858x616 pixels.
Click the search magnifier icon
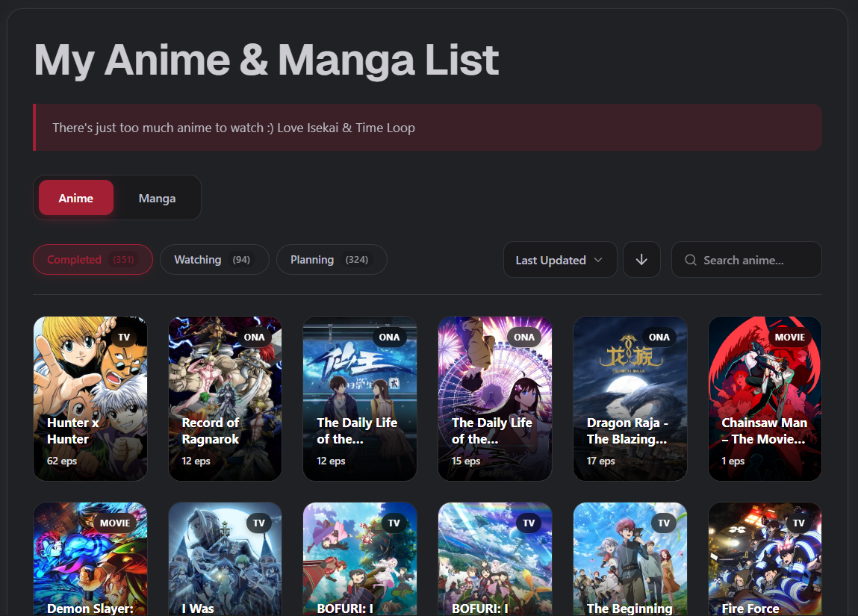point(691,260)
